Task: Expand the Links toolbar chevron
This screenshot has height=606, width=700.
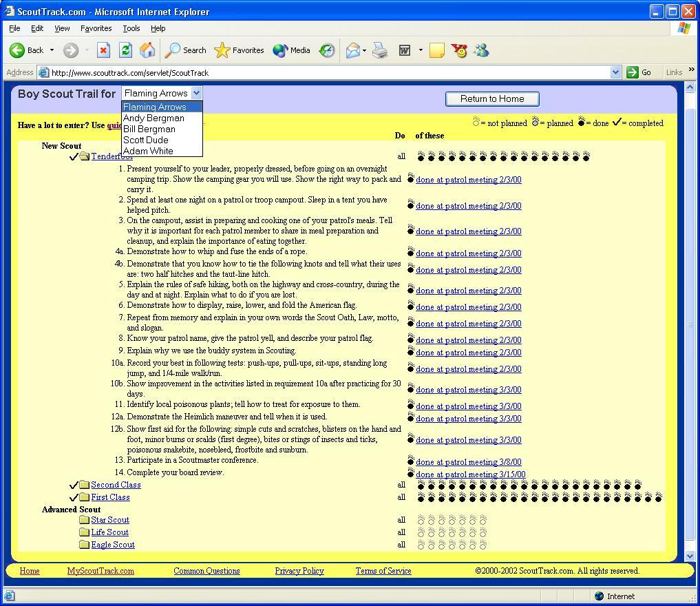Action: point(692,70)
